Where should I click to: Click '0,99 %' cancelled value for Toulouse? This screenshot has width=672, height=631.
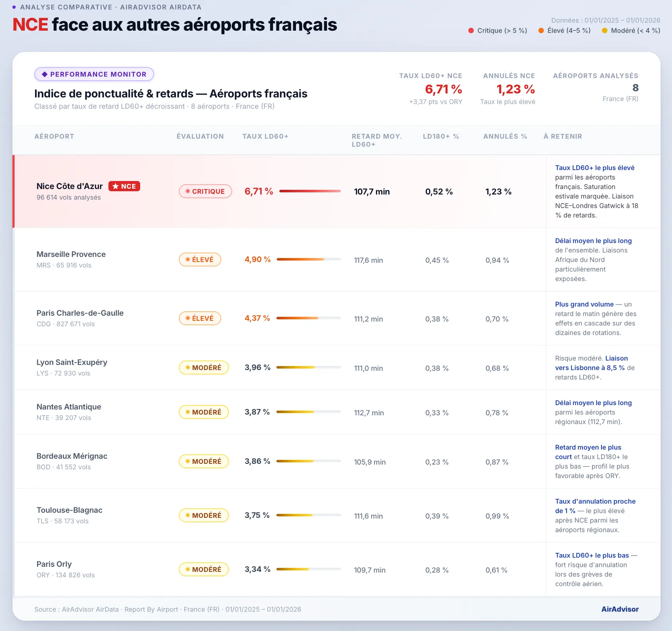(x=497, y=516)
